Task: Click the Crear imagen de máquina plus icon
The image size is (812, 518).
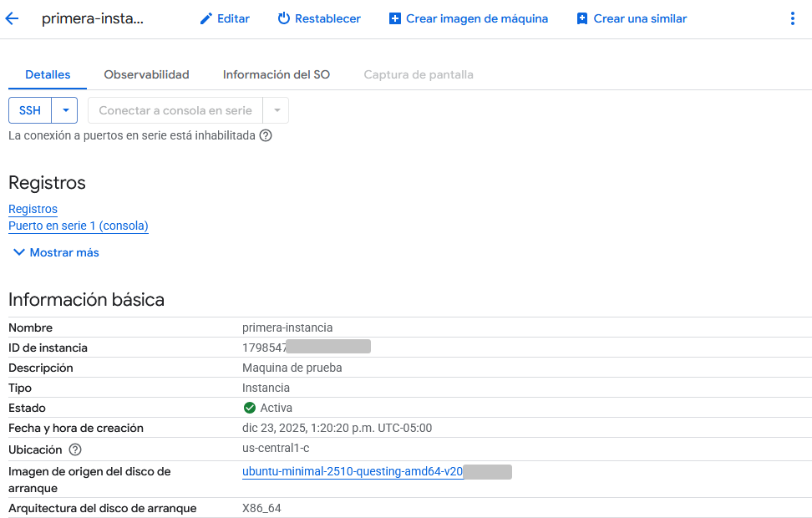Action: (x=395, y=18)
